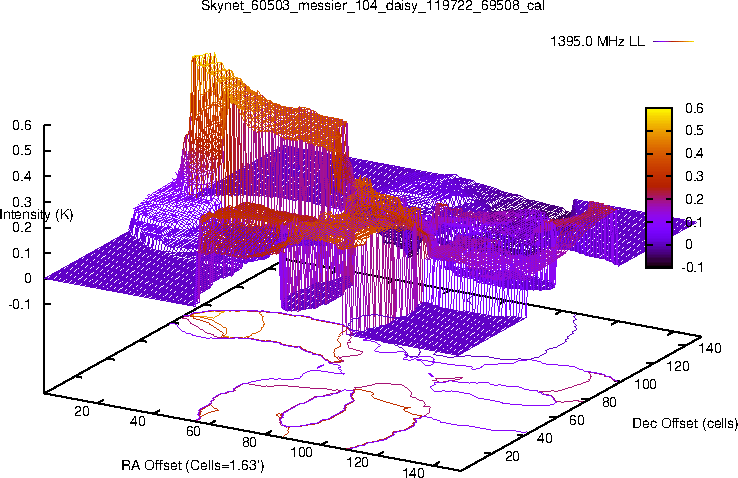Click the "RA Offset (Cells=1.63')" axis label
Viewport: 738px width, 478px height.
point(193,466)
